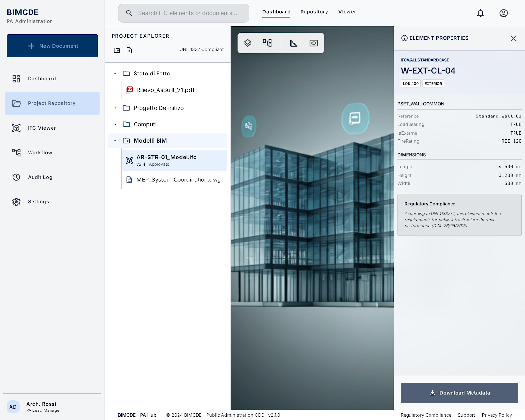The width and height of the screenshot is (525, 420).
Task: Click the 4.500 mm length value
Action: (510, 167)
